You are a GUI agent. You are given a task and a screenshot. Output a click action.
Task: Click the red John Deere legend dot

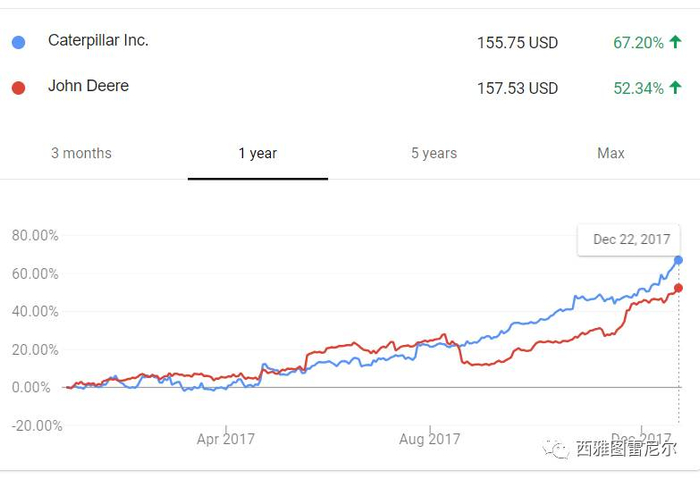[x=18, y=88]
